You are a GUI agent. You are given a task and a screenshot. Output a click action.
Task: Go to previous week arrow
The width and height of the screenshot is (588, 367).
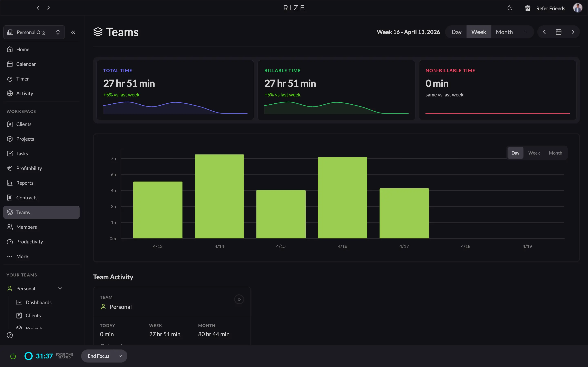pos(544,32)
